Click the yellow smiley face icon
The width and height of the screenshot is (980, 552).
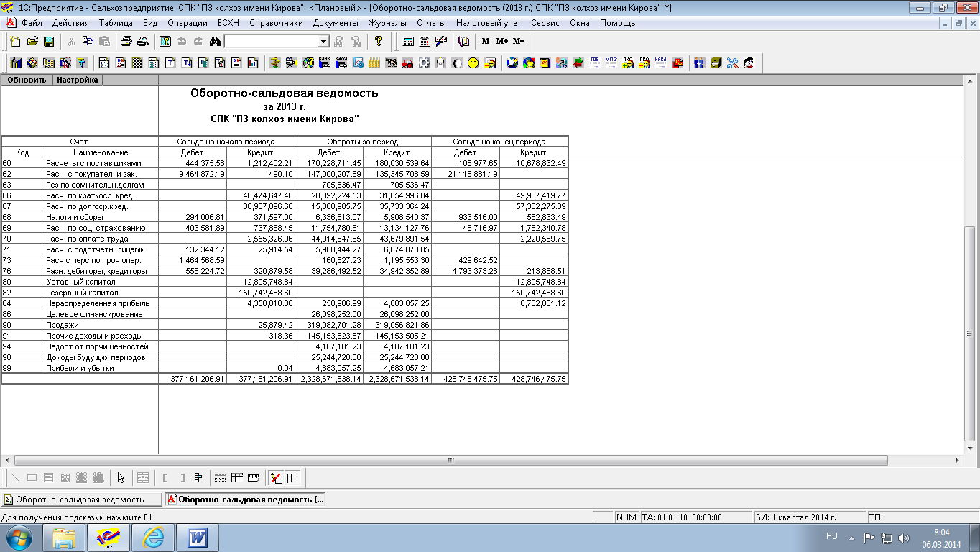pos(473,63)
